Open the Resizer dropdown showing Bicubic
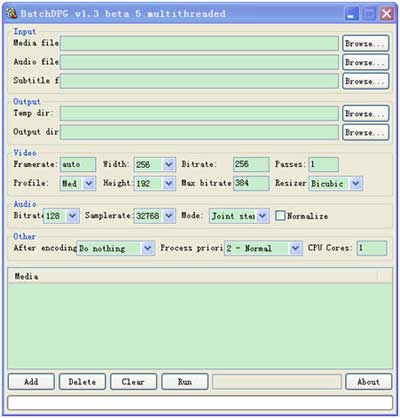The image size is (400, 418). [335, 183]
